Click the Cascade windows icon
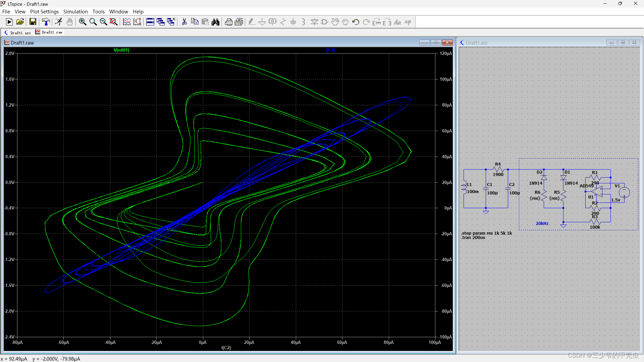 [161, 22]
